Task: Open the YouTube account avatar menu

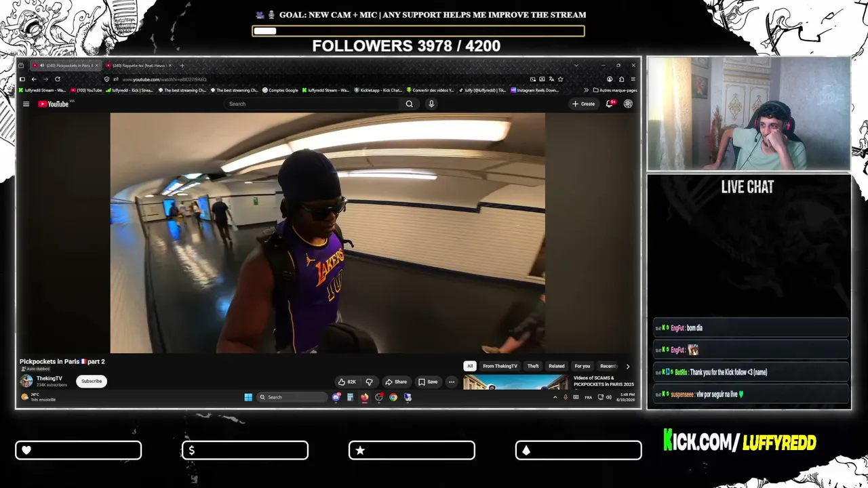Action: point(628,104)
